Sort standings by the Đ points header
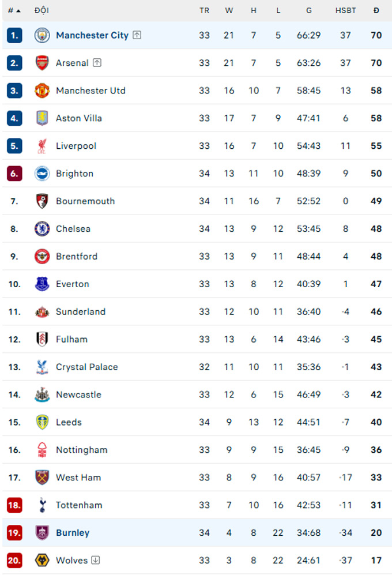Viewport: 392px width, 575px height. (376, 10)
